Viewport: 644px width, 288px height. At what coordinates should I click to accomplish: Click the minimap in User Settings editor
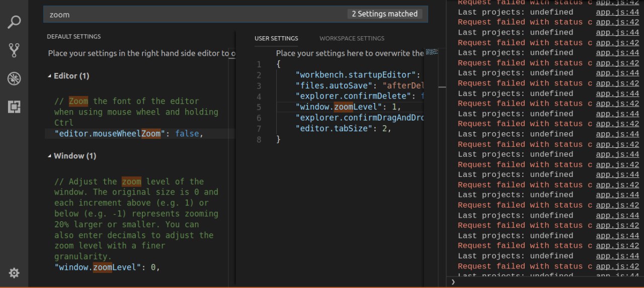point(432,52)
